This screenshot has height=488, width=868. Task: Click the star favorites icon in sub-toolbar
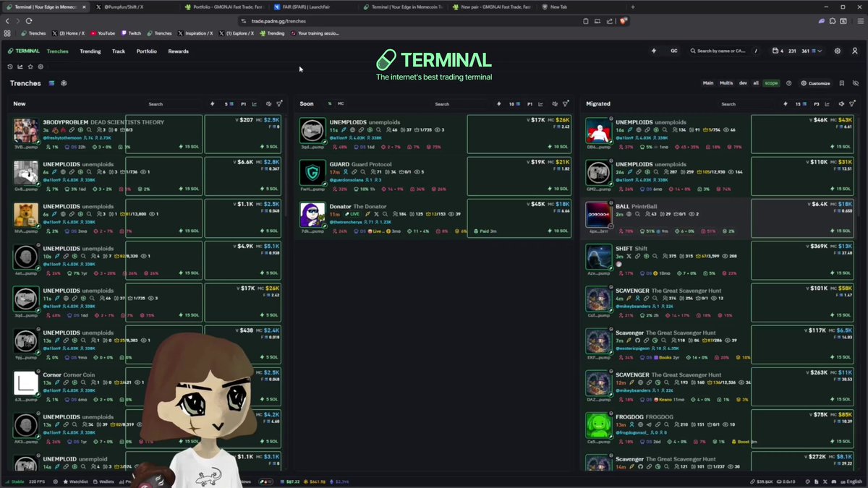[x=30, y=67]
